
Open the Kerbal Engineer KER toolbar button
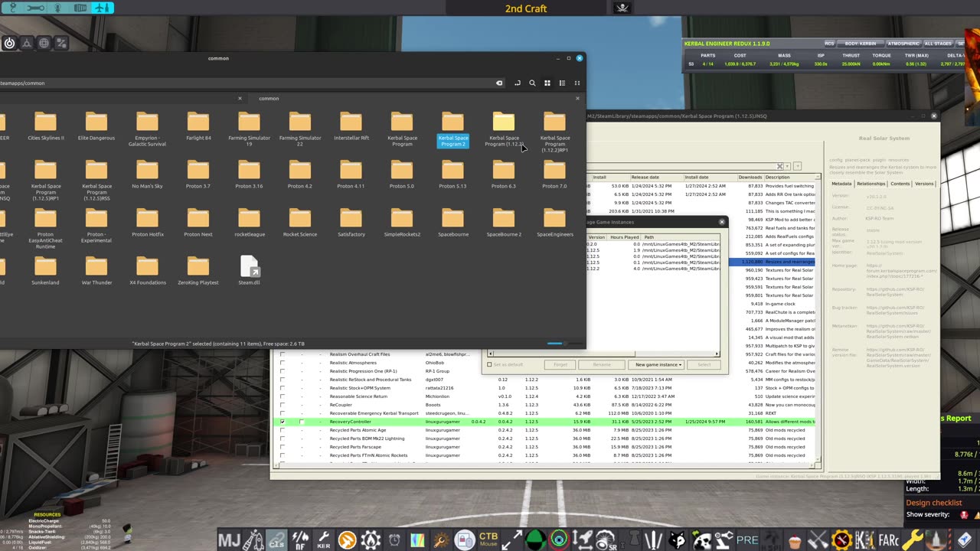pos(323,540)
